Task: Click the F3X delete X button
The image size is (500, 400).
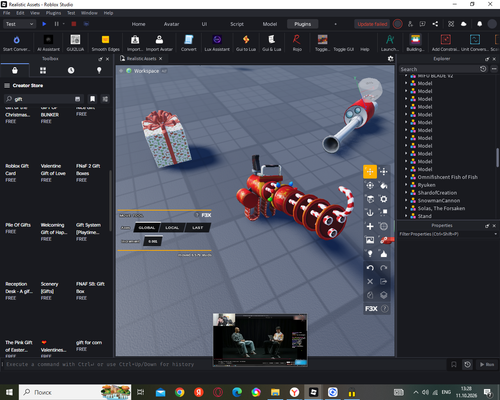Action: point(370,281)
